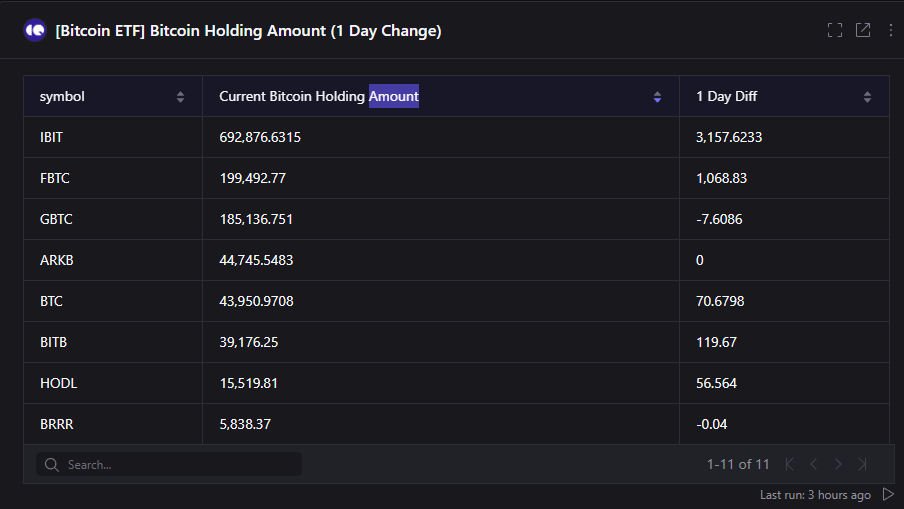
Task: Click the Search input field
Action: pyautogui.click(x=169, y=465)
